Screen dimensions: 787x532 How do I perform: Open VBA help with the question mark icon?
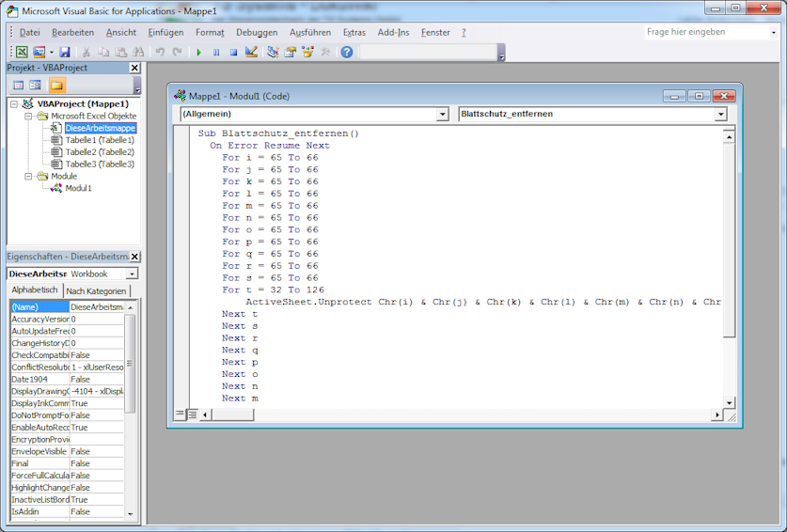(x=347, y=53)
